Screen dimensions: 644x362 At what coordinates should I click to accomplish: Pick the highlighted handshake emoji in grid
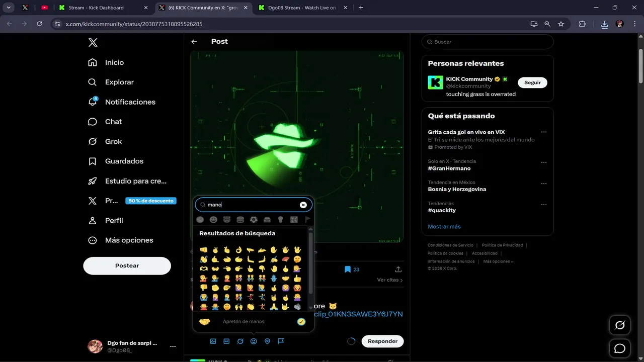point(285,278)
